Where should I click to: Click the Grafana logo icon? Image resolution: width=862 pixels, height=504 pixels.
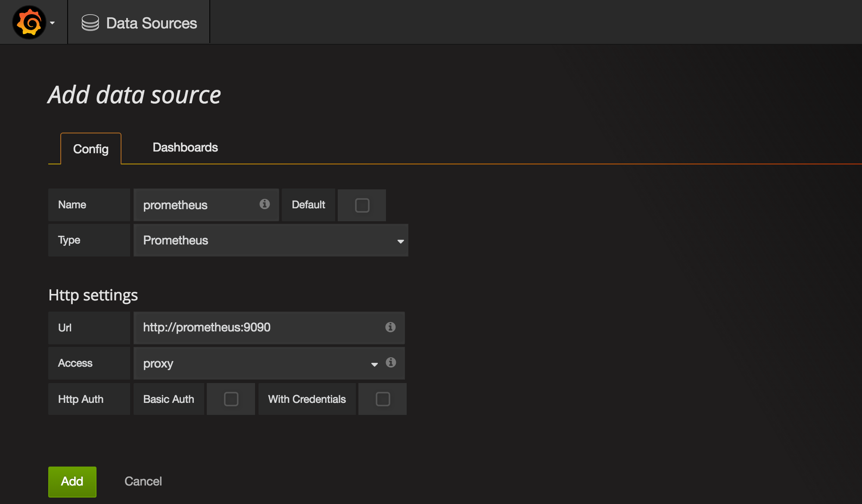[29, 22]
